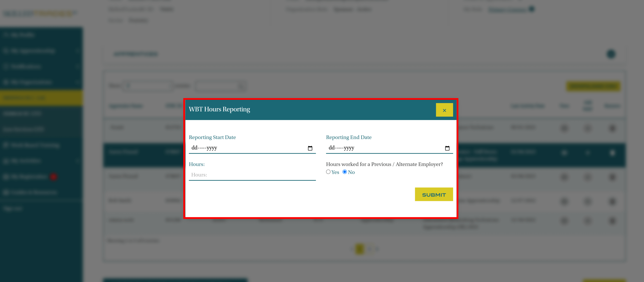This screenshot has width=644, height=282.
Task: Open the Reporting Start Date calendar picker
Action: point(310,148)
